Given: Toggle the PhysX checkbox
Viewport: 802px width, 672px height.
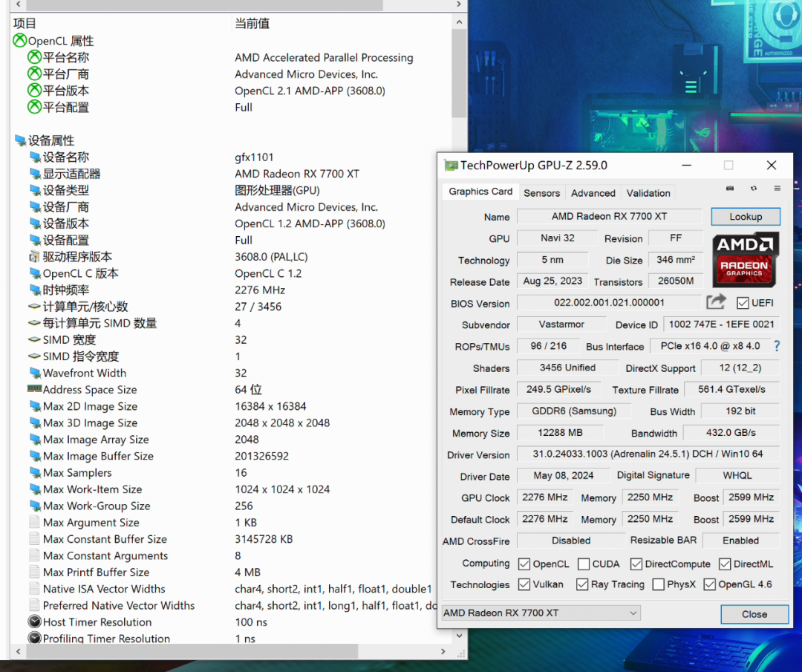Looking at the screenshot, I should click(658, 584).
